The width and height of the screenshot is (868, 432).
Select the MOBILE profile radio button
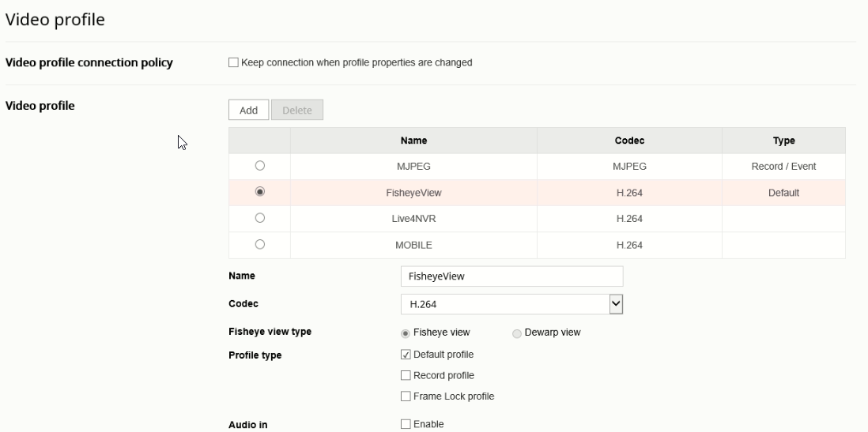(x=259, y=244)
